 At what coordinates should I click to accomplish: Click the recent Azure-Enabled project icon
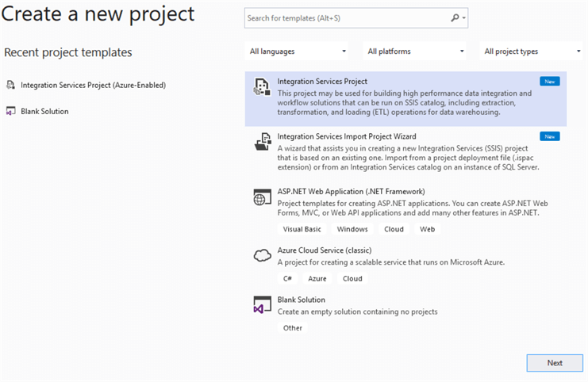10,86
